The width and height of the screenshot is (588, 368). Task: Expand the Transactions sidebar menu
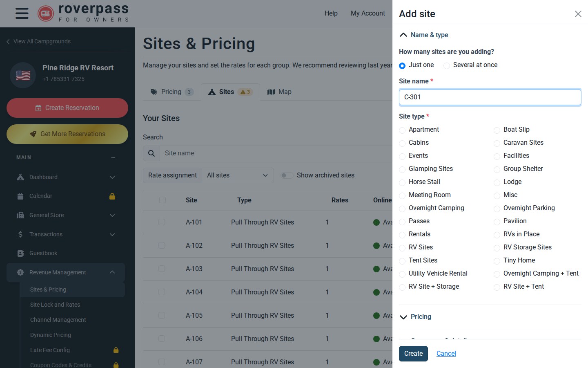click(112, 234)
